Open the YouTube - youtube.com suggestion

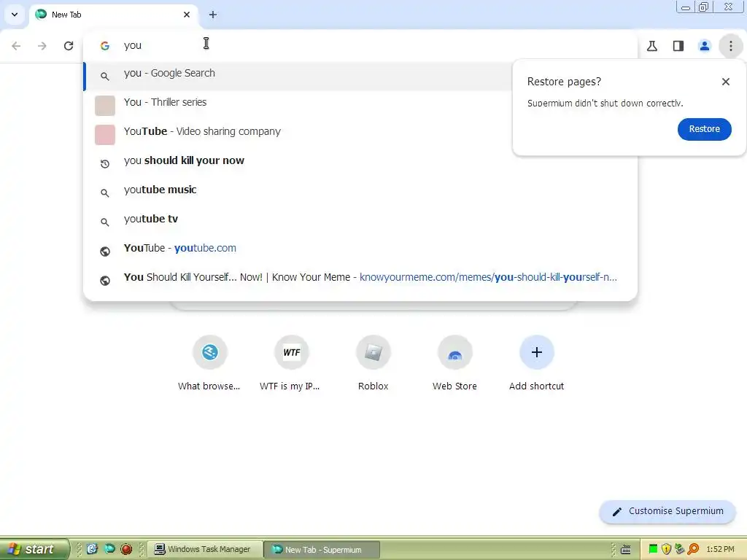(360, 251)
